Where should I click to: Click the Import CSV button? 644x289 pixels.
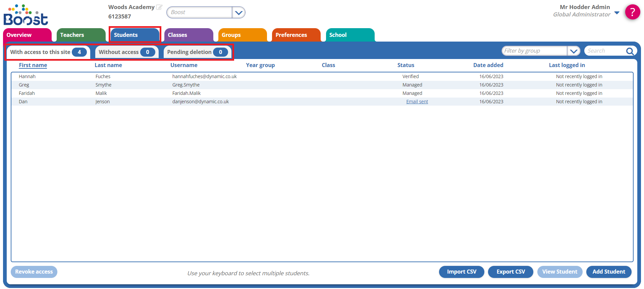[x=462, y=272]
